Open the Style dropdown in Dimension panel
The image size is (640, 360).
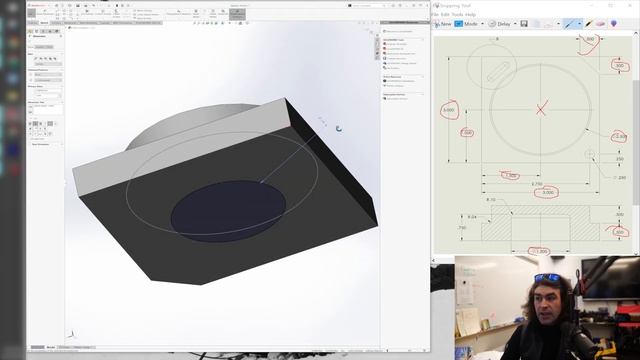[x=47, y=64]
